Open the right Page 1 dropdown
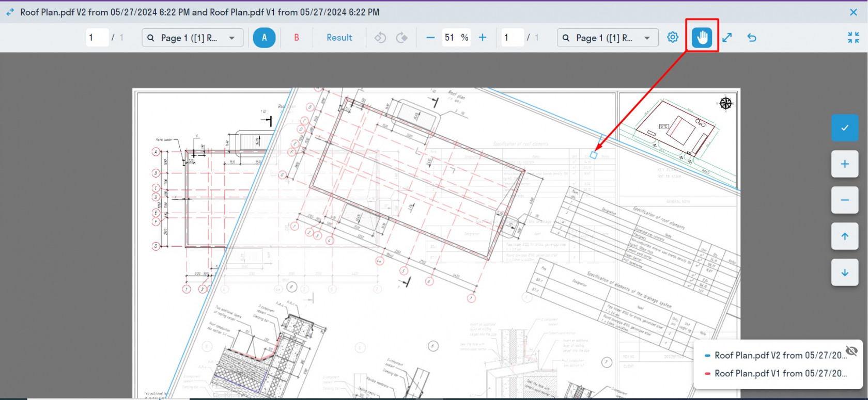Viewport: 868px width, 400px height. pyautogui.click(x=608, y=38)
